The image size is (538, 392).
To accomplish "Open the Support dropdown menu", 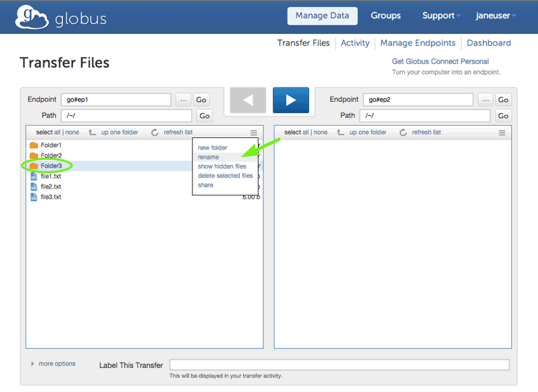I will pos(441,16).
